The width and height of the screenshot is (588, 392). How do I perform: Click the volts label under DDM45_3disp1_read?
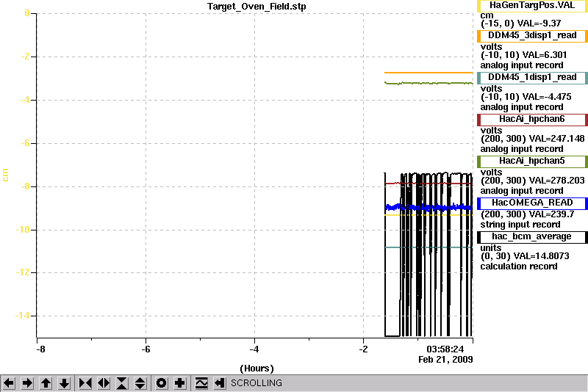(x=491, y=47)
